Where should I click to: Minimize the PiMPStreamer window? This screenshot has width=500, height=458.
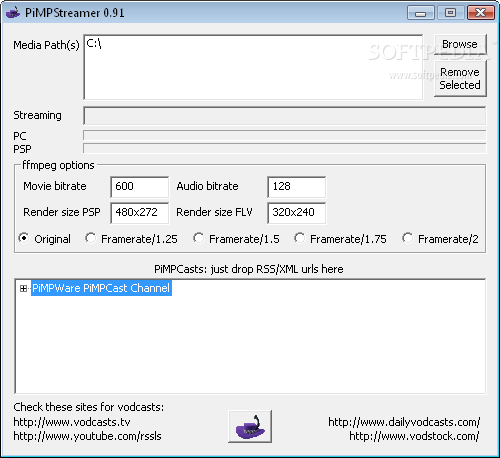click(421, 13)
